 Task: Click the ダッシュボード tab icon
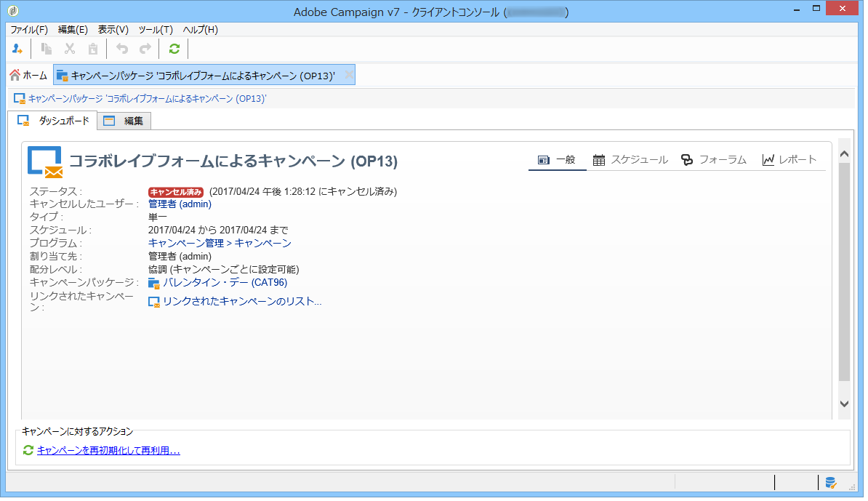23,121
